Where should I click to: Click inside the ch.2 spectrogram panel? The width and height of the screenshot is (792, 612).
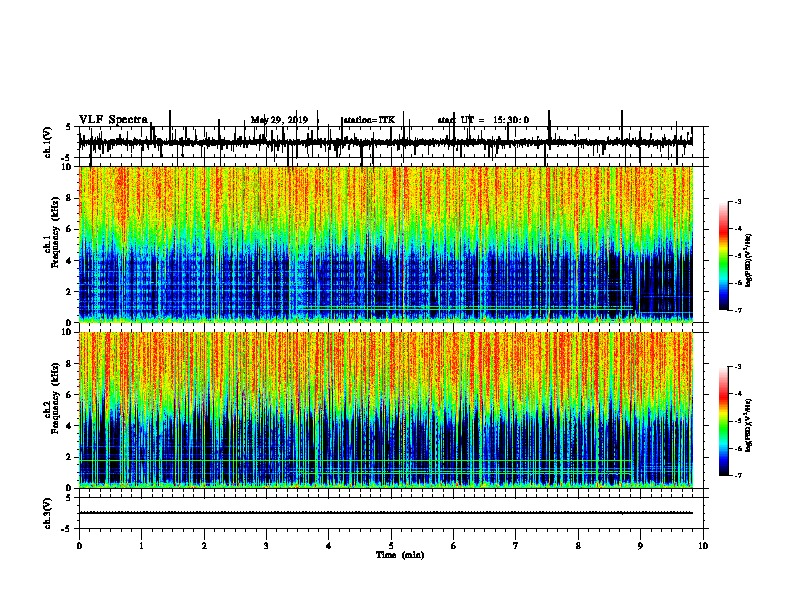pos(386,410)
